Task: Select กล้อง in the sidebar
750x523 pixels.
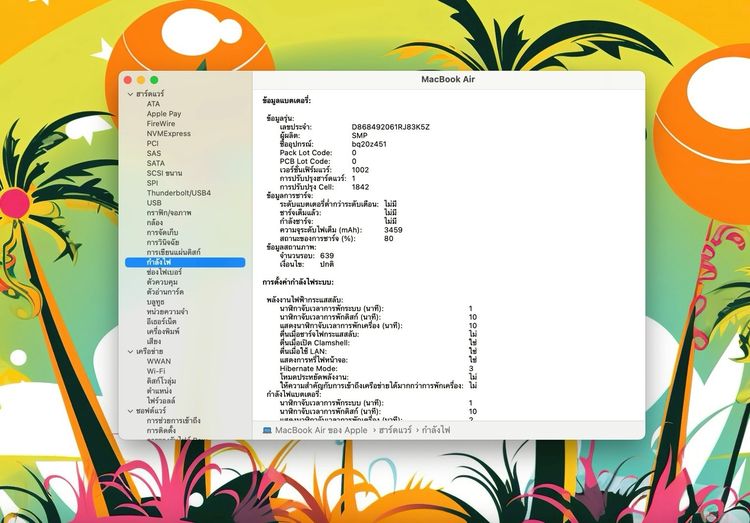Action: click(154, 223)
